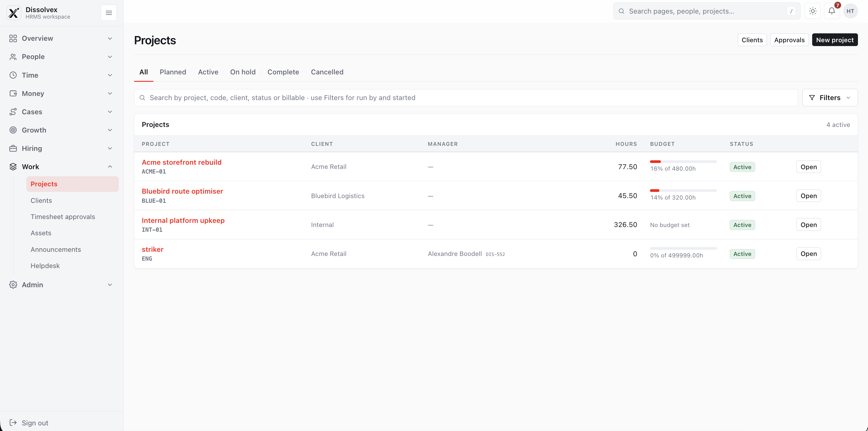Expand the Money section chevron
The height and width of the screenshot is (431, 868).
(110, 93)
